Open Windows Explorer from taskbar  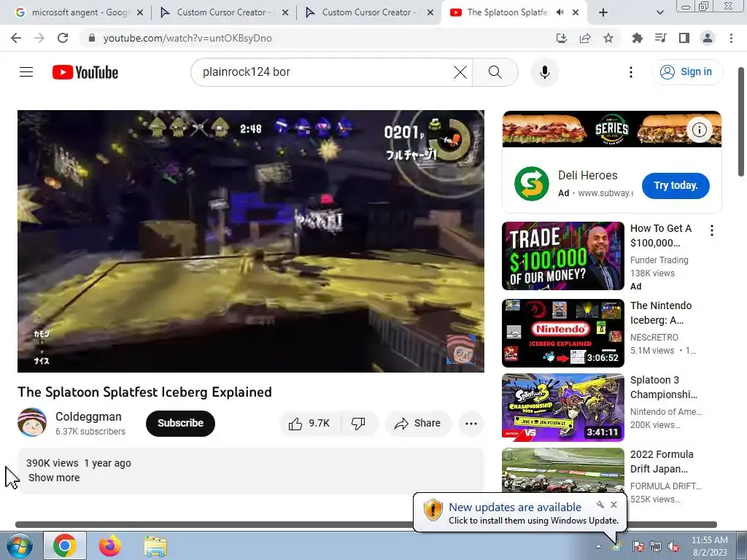tap(155, 547)
